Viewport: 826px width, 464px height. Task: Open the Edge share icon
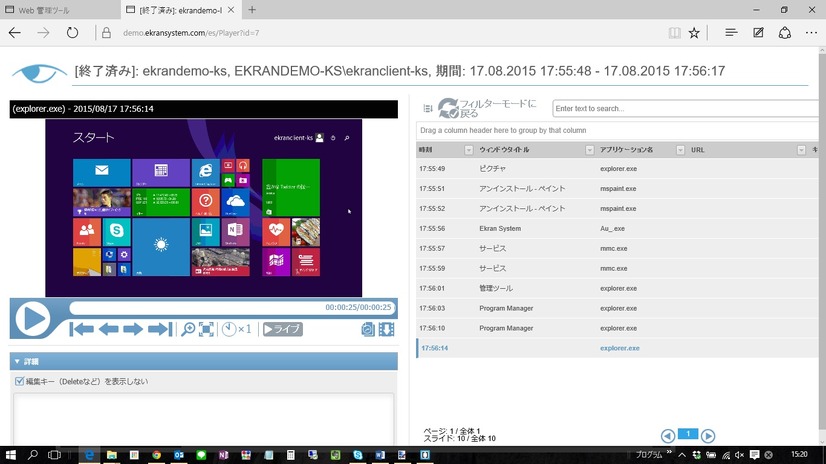pos(785,33)
